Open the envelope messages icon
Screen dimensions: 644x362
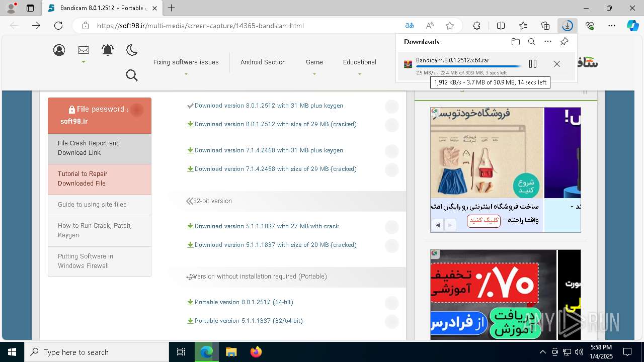84,50
